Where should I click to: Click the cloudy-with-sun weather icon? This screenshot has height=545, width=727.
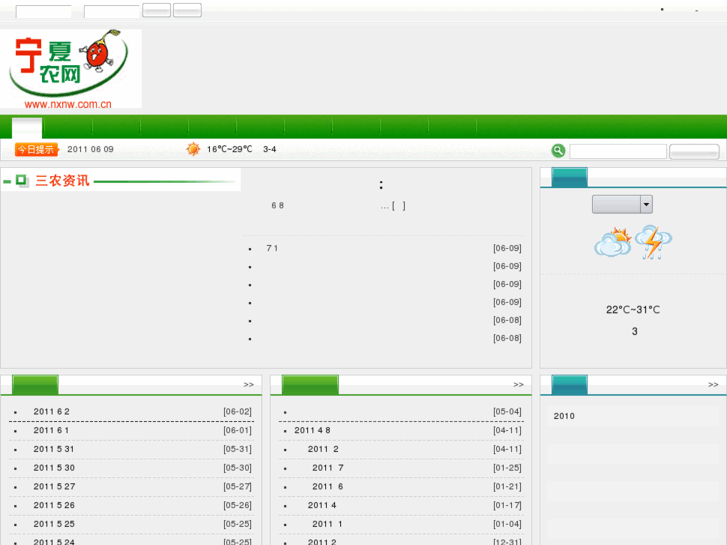613,242
